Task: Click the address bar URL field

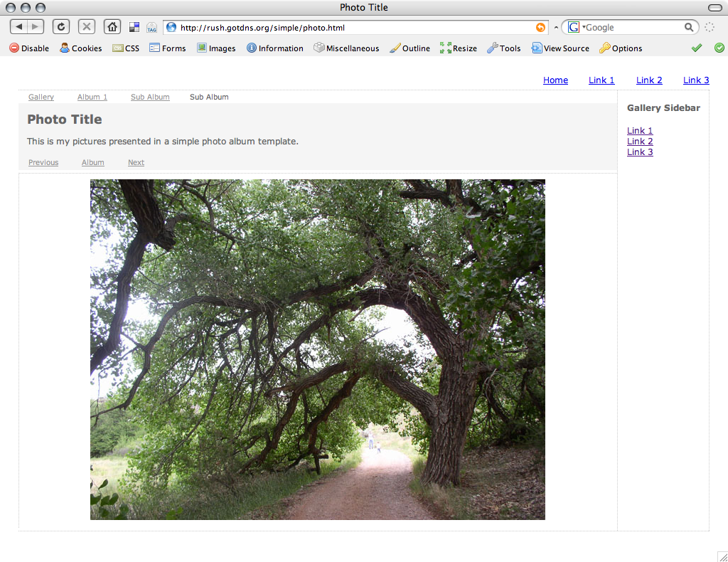Action: tap(355, 28)
